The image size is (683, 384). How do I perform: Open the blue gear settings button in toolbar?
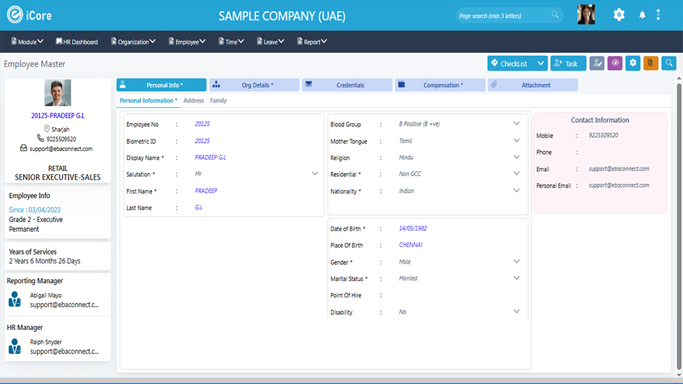coord(633,64)
